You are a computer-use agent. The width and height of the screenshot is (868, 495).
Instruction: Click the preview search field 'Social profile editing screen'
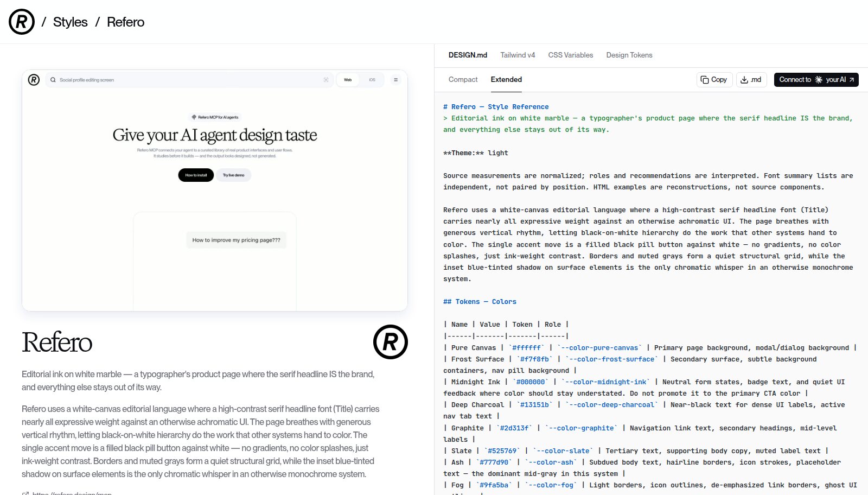coord(190,80)
